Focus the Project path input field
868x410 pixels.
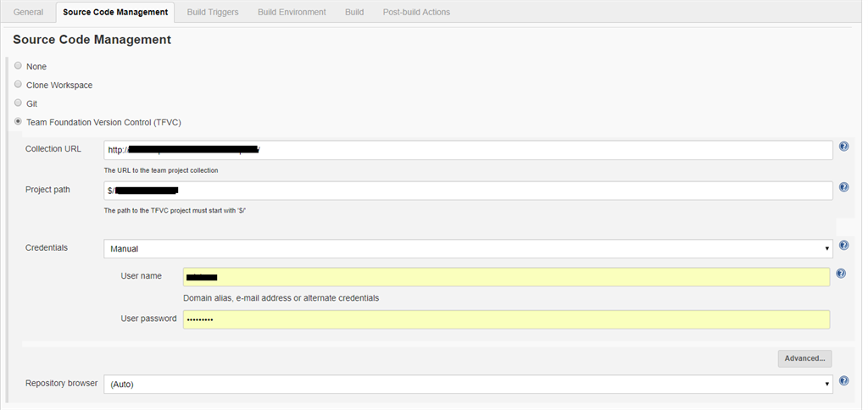[468, 191]
